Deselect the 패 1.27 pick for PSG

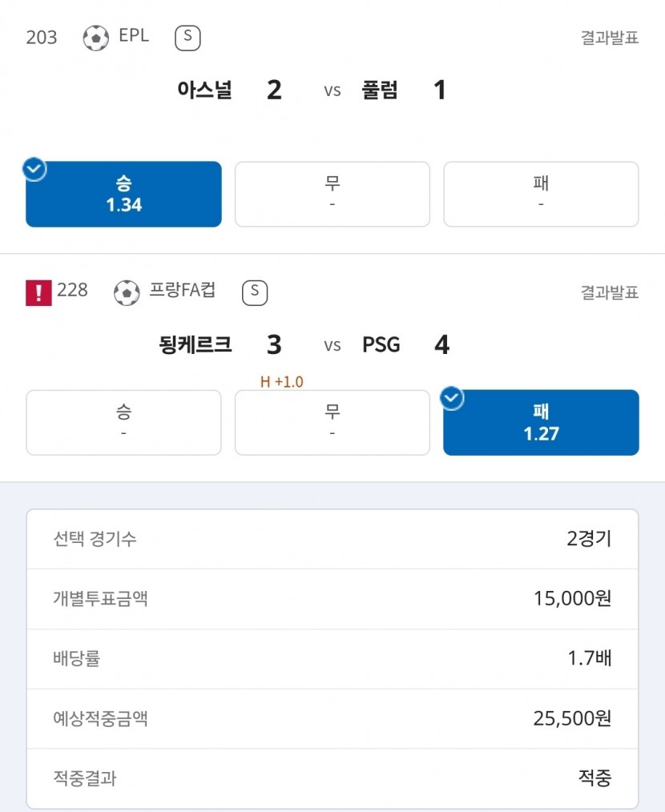541,423
